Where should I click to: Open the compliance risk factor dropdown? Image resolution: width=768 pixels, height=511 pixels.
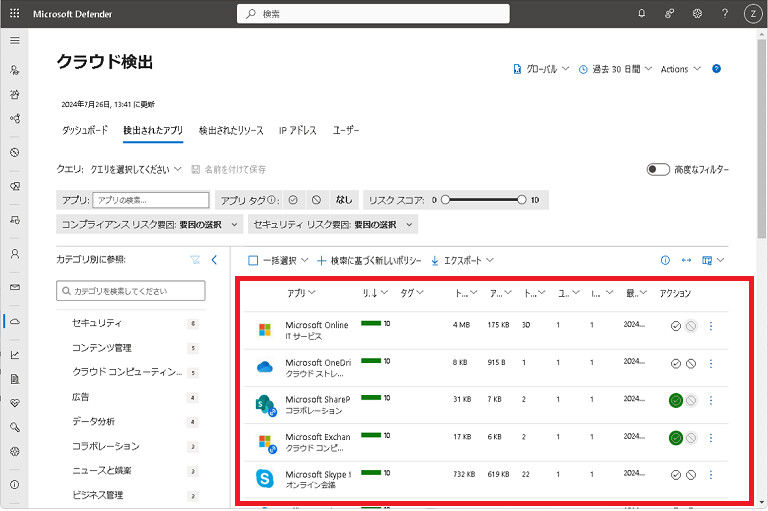149,224
